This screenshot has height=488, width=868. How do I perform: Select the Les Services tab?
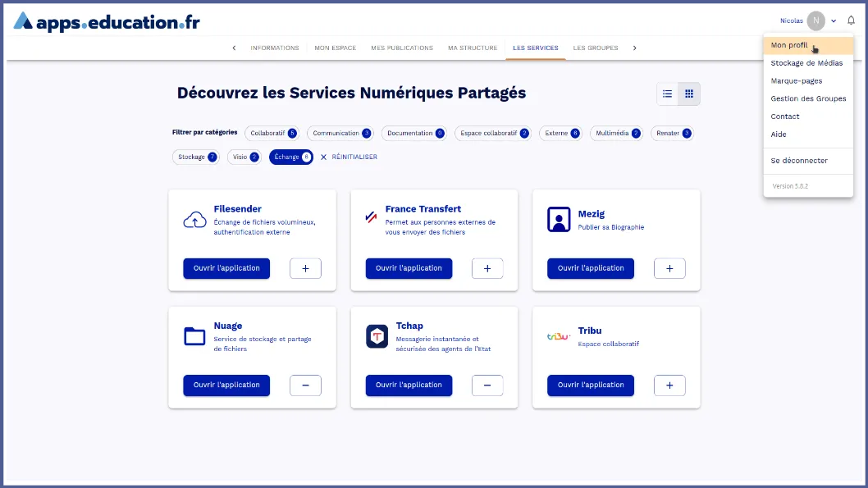click(x=535, y=48)
